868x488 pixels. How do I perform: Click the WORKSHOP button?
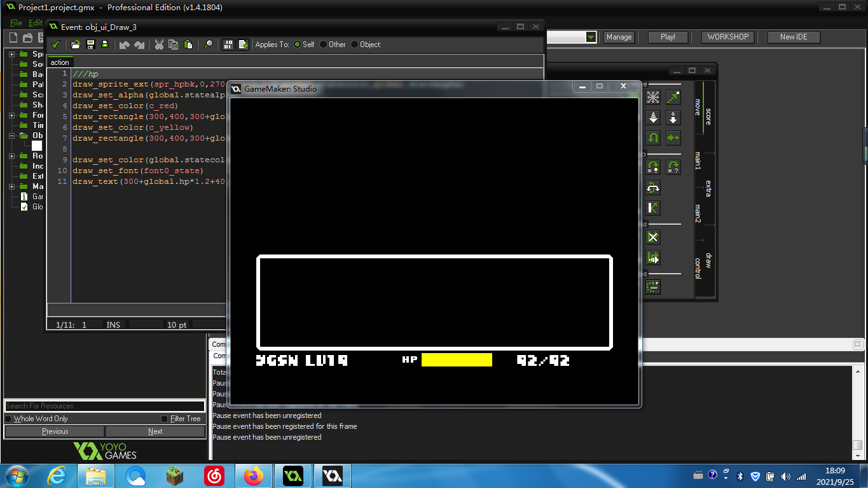pos(728,37)
